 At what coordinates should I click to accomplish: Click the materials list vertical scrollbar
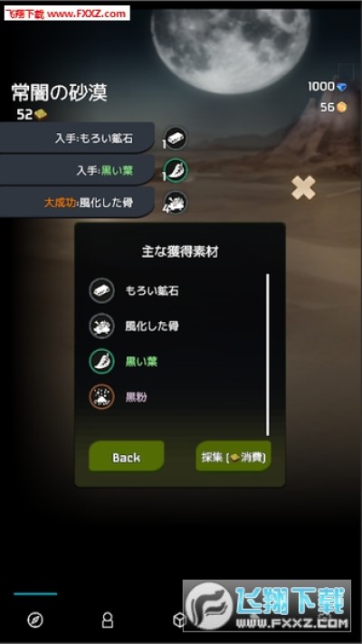coord(268,355)
